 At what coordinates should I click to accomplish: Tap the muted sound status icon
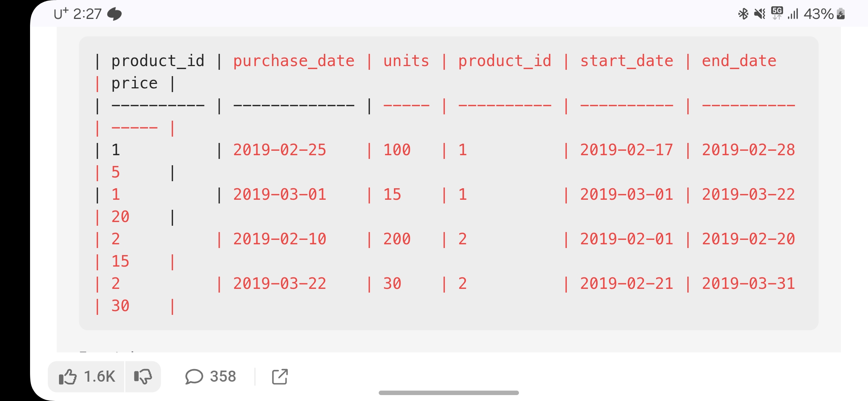click(760, 14)
